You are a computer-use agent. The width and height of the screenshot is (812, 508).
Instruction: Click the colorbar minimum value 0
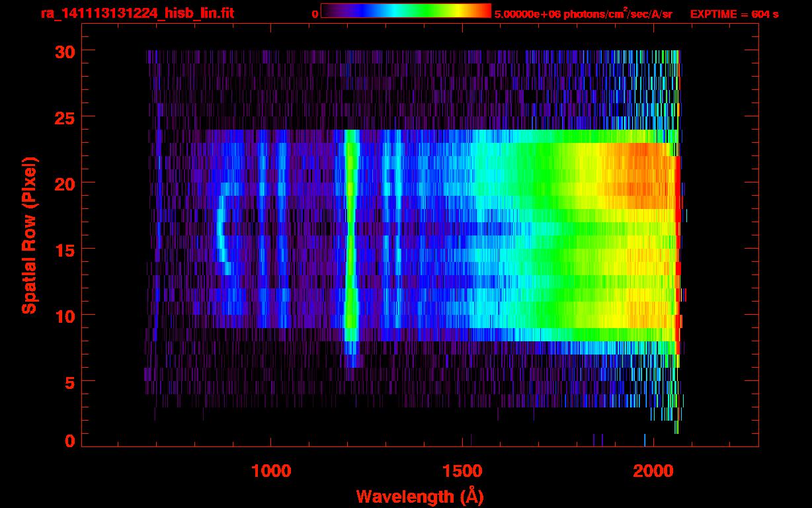point(315,14)
